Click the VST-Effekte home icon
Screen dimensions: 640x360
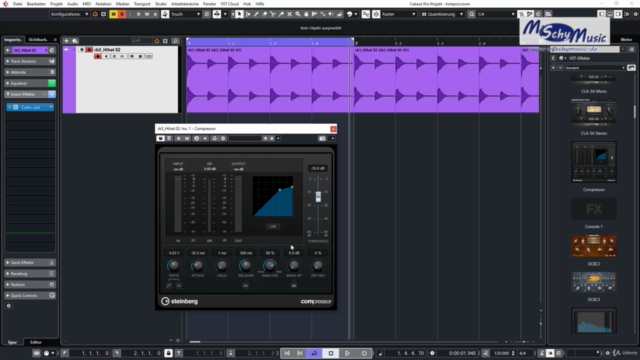[561, 58]
